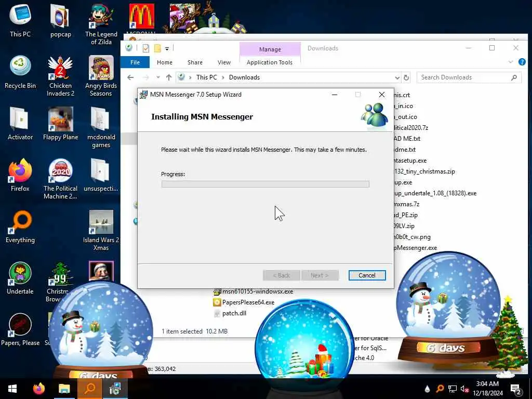Launch Undertale desktop shortcut
The height and width of the screenshot is (399, 532).
(x=20, y=278)
